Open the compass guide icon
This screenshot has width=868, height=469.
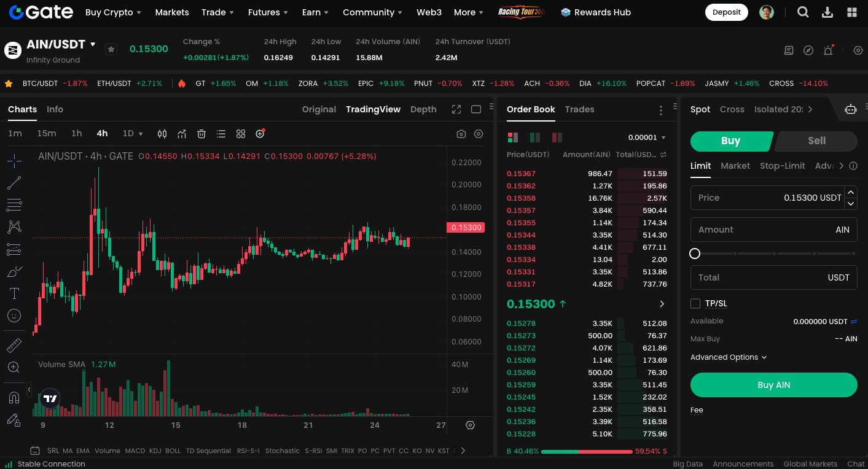808,50
